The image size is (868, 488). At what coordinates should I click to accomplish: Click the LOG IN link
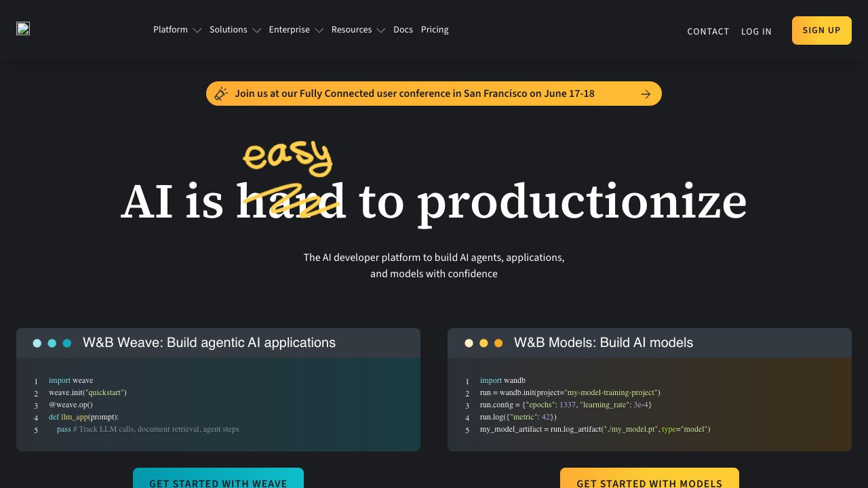tap(756, 31)
